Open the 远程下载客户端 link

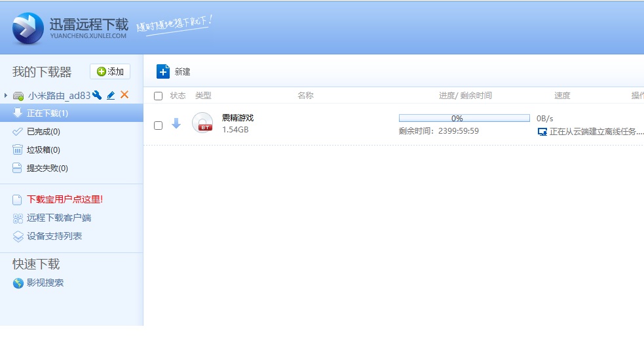(x=59, y=218)
